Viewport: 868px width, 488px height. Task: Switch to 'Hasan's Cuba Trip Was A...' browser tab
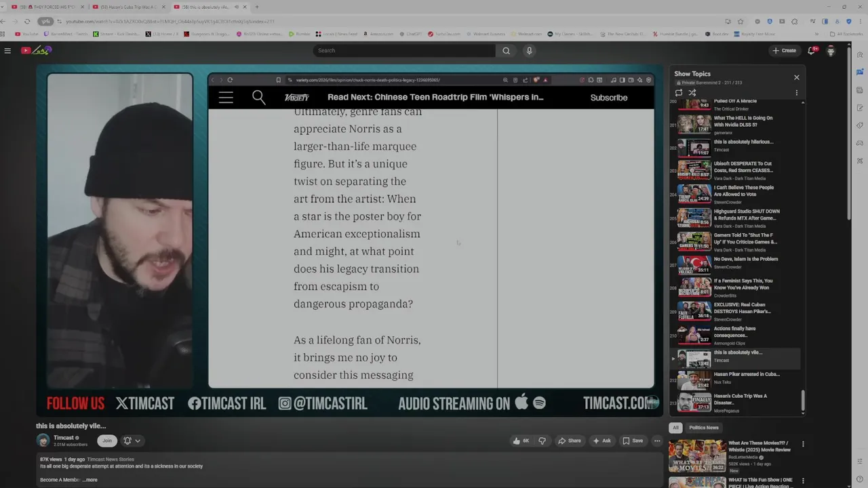129,7
